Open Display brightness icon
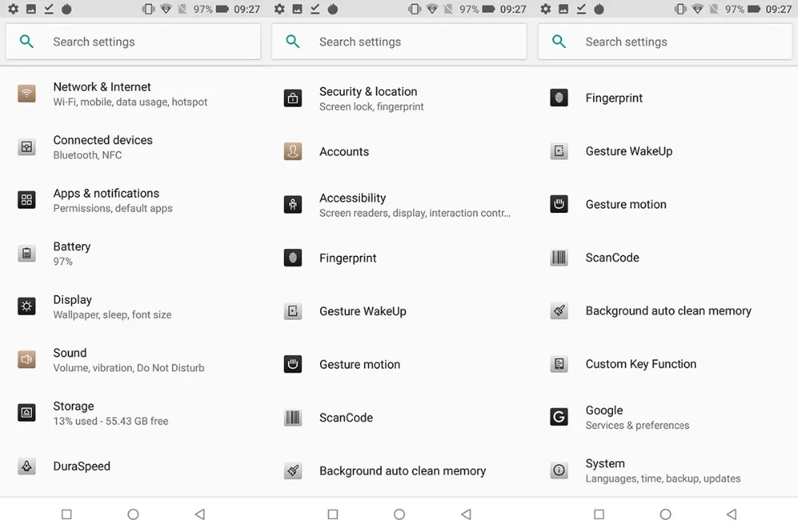 click(x=26, y=306)
